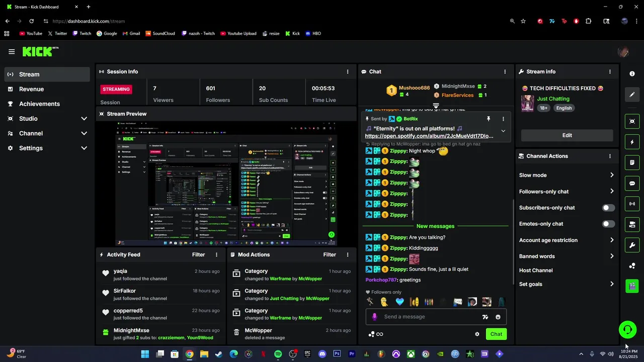The image size is (644, 362).
Task: Expand the Channel sidebar section
Action: pos(84,133)
